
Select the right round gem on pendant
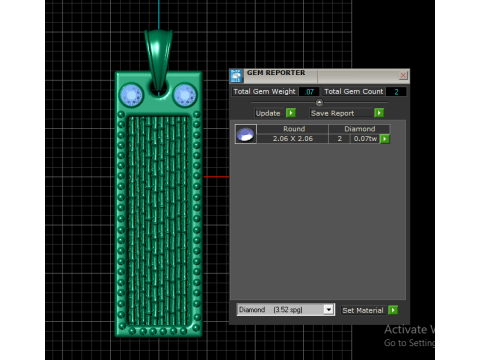185,95
